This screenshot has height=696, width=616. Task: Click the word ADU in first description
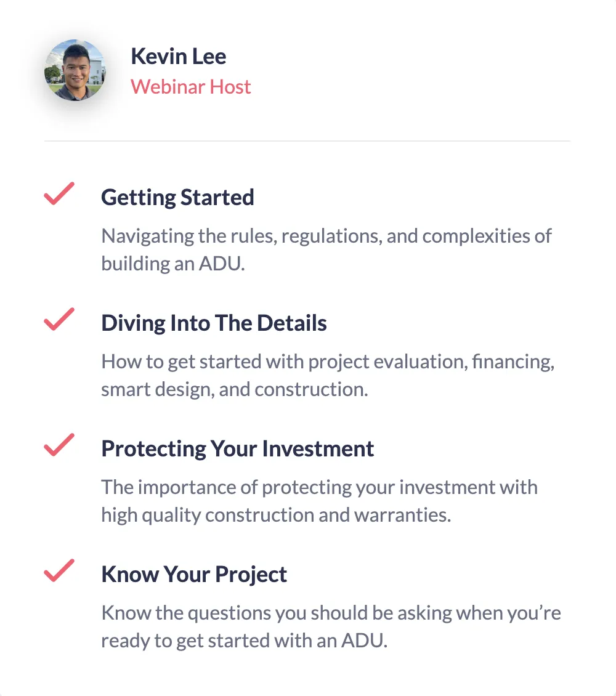222,264
